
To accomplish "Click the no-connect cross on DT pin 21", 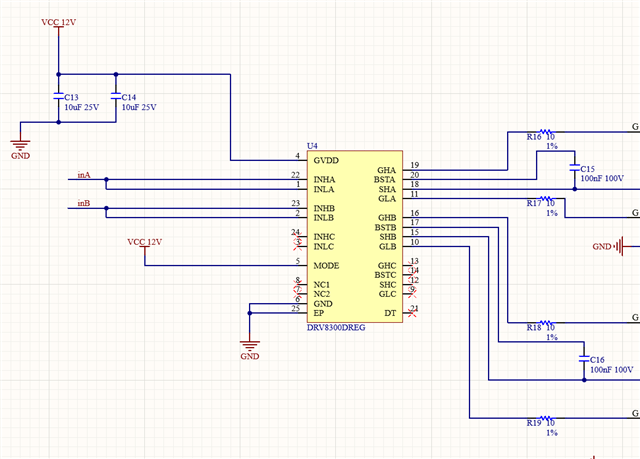I will point(412,313).
